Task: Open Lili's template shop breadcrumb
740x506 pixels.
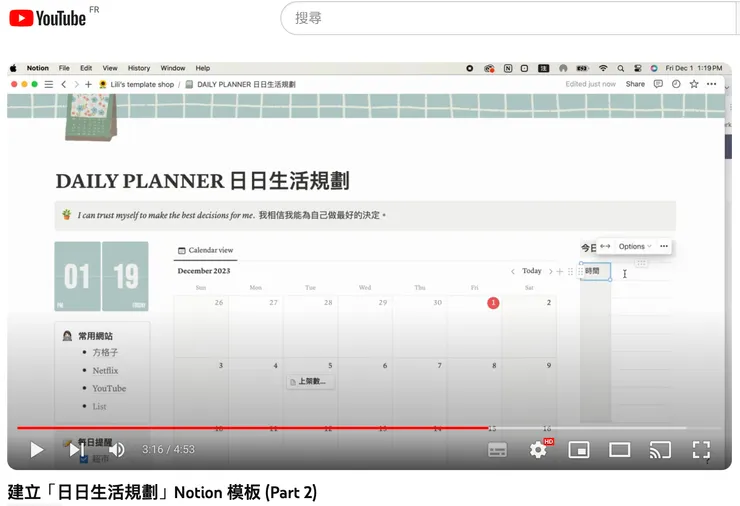Action: pyautogui.click(x=136, y=84)
